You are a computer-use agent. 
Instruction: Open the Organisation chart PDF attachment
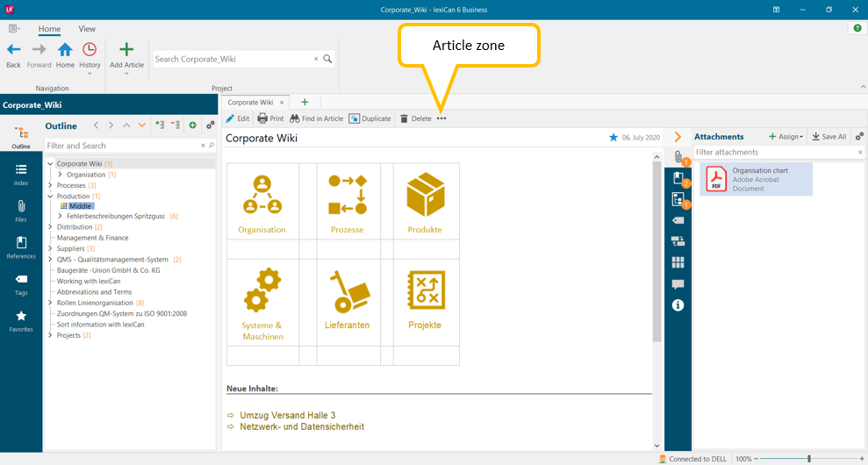(756, 179)
